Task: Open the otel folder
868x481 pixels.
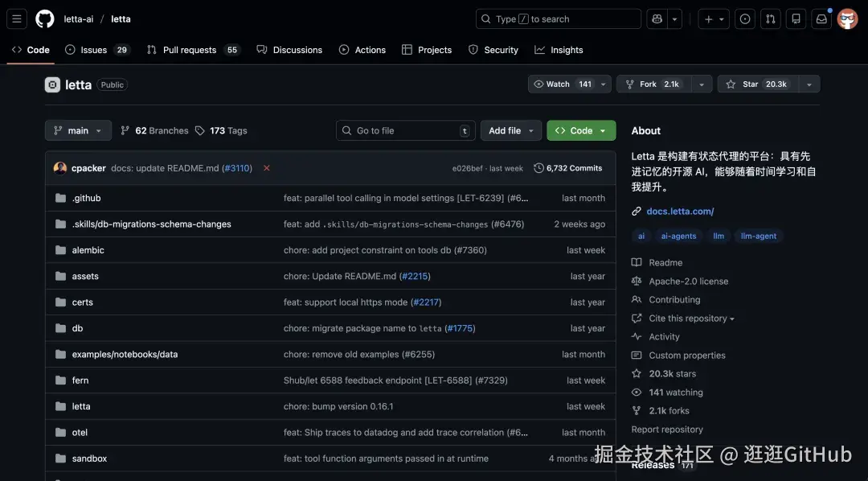Action: tap(80, 432)
